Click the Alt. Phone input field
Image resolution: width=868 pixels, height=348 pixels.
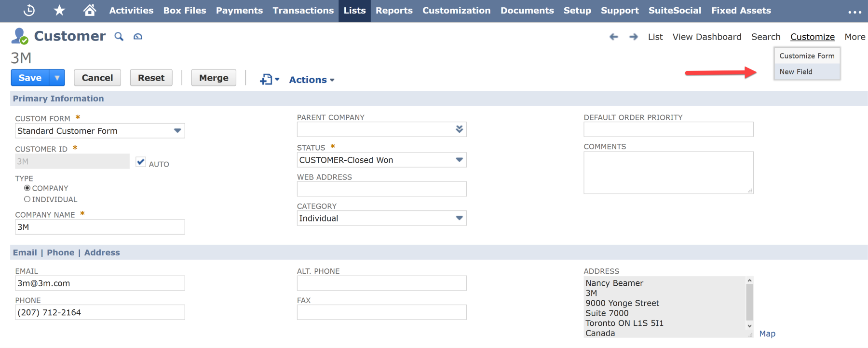point(381,283)
